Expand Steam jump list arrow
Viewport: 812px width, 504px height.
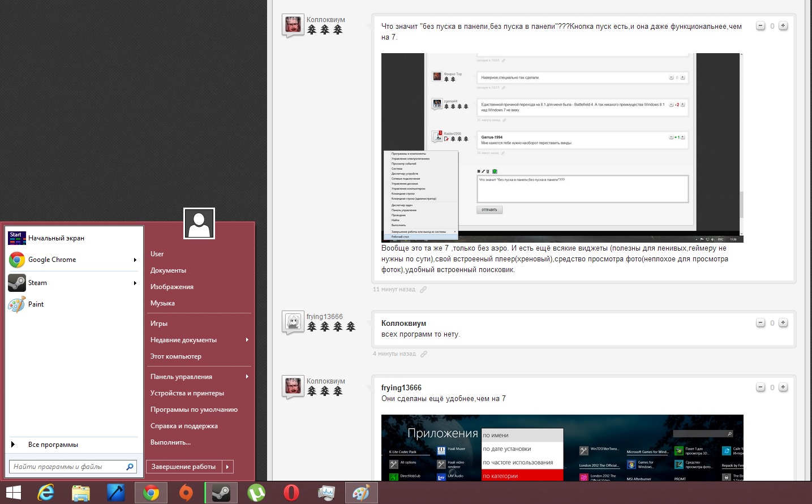click(x=135, y=283)
